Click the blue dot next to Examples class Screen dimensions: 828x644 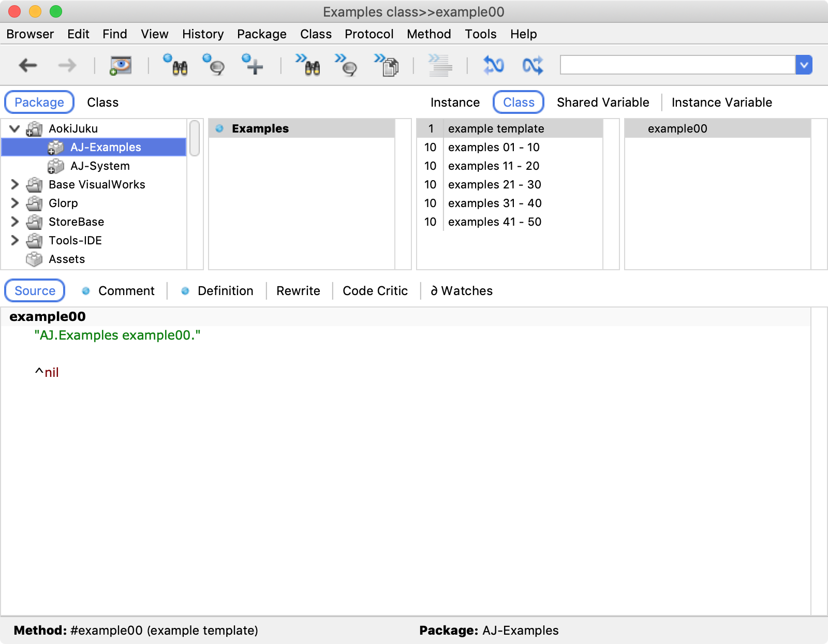[219, 128]
